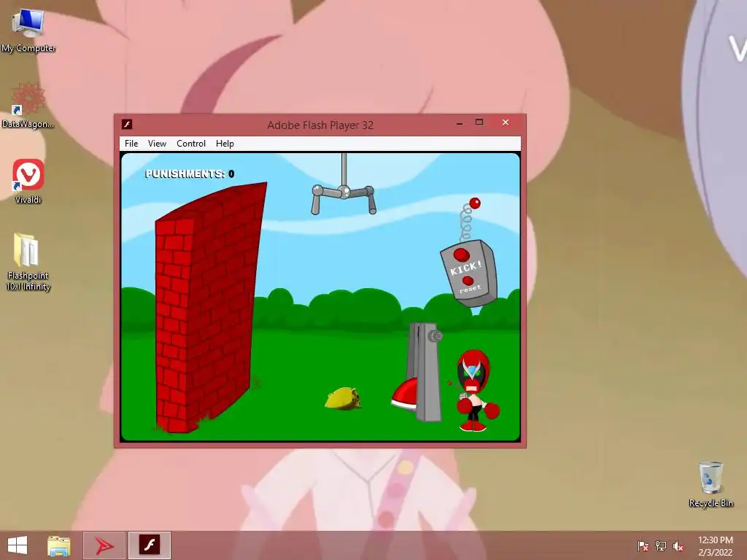Click the PUNISHMENTS: 0 counter text
Image resolution: width=747 pixels, height=560 pixels.
(x=190, y=174)
